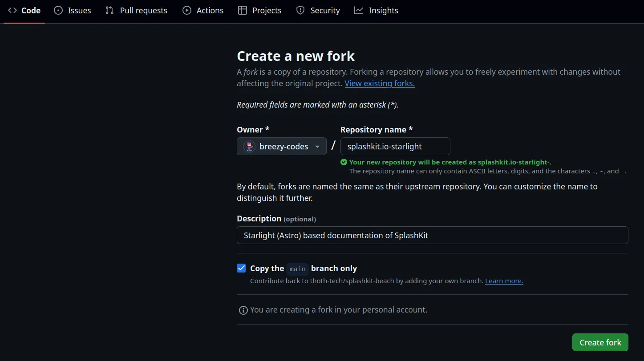Select the Insights graph icon

pos(358,10)
